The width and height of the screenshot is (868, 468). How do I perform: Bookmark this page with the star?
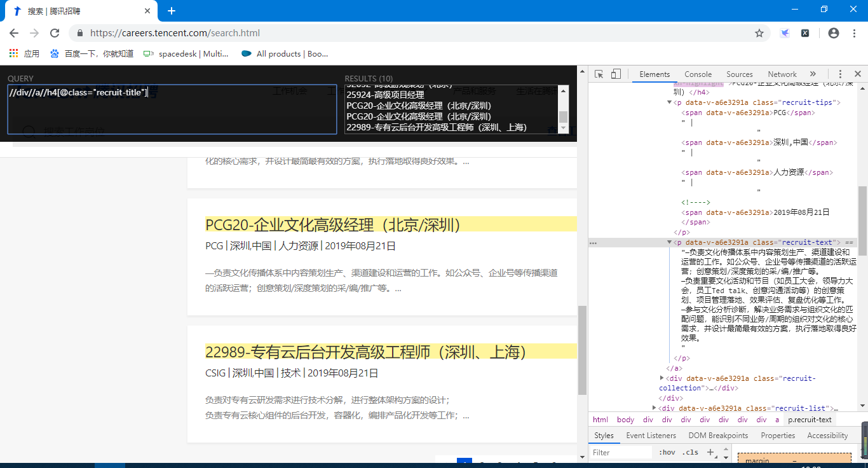tap(759, 33)
